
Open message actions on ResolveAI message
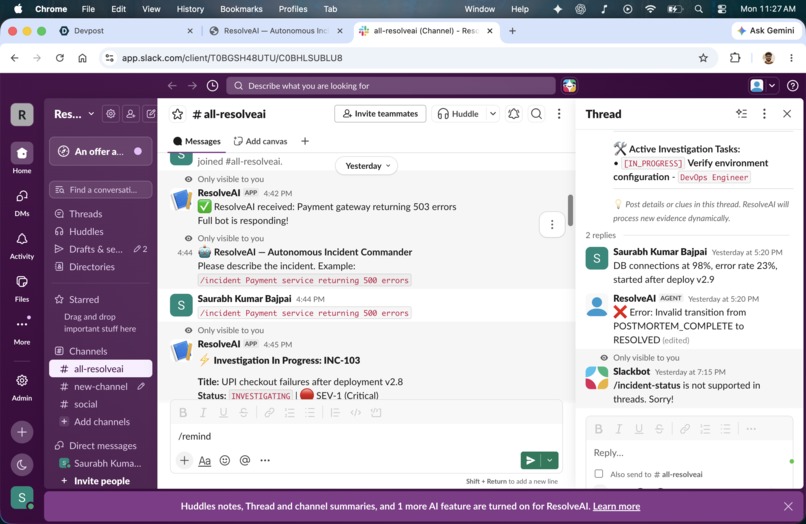coord(552,225)
